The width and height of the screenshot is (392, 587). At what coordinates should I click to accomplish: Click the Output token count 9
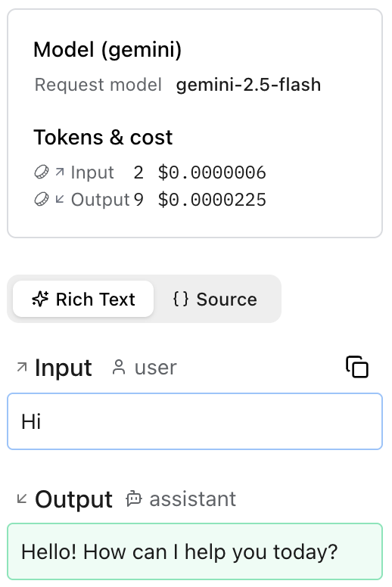pos(138,200)
